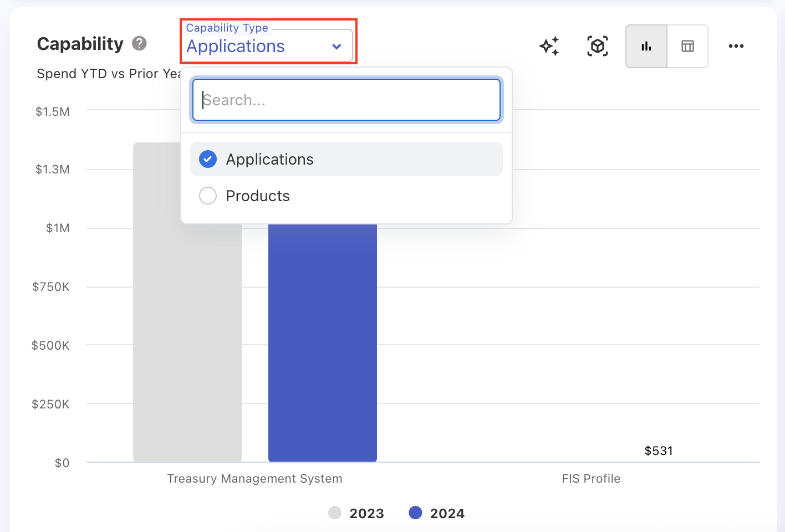Click the cube scan icon
This screenshot has height=532, width=785.
coord(597,46)
